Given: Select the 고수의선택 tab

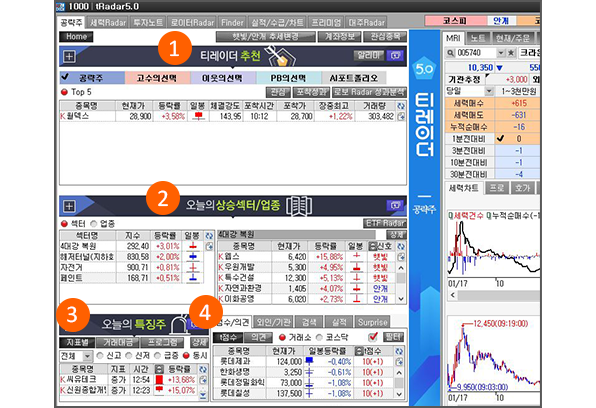Looking at the screenshot, I should click(x=157, y=78).
